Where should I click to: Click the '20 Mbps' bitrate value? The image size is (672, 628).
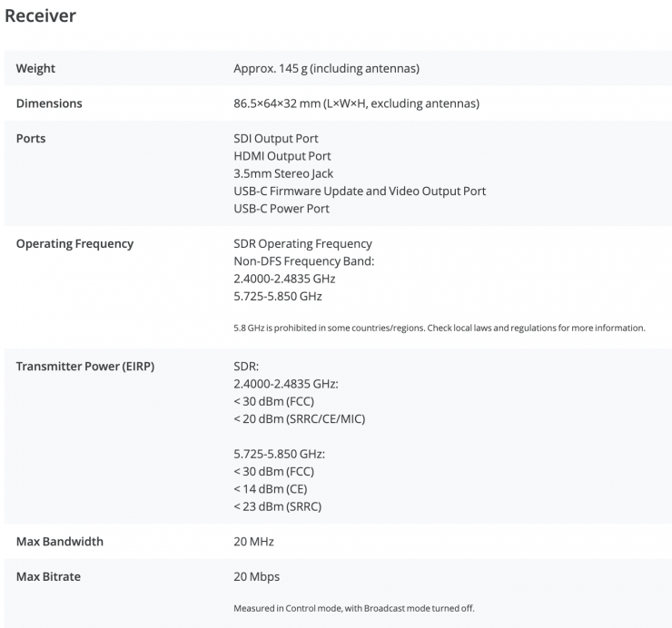(x=255, y=576)
